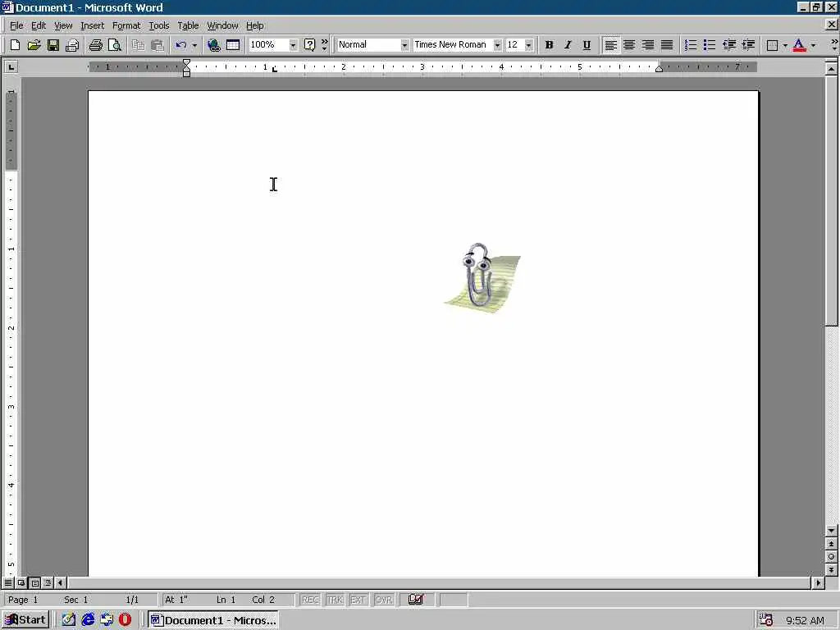Viewport: 840px width, 630px height.
Task: Click the Paste clipboard icon
Action: [157, 45]
